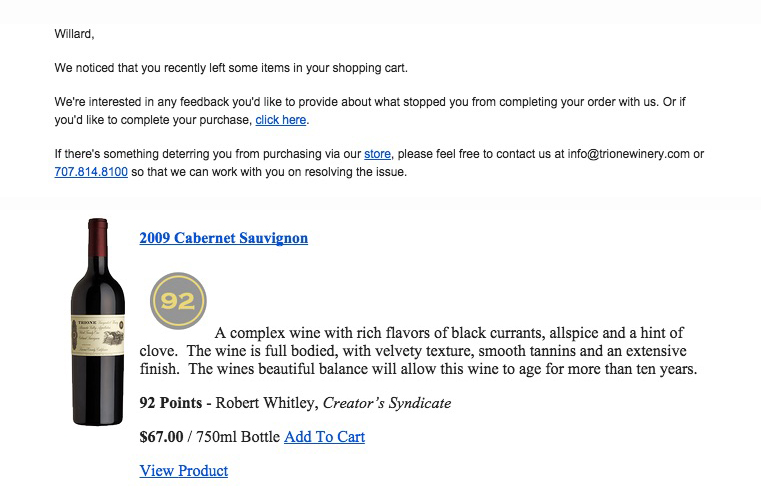The width and height of the screenshot is (761, 491).
Task: Open the View Product link
Action: [x=183, y=471]
